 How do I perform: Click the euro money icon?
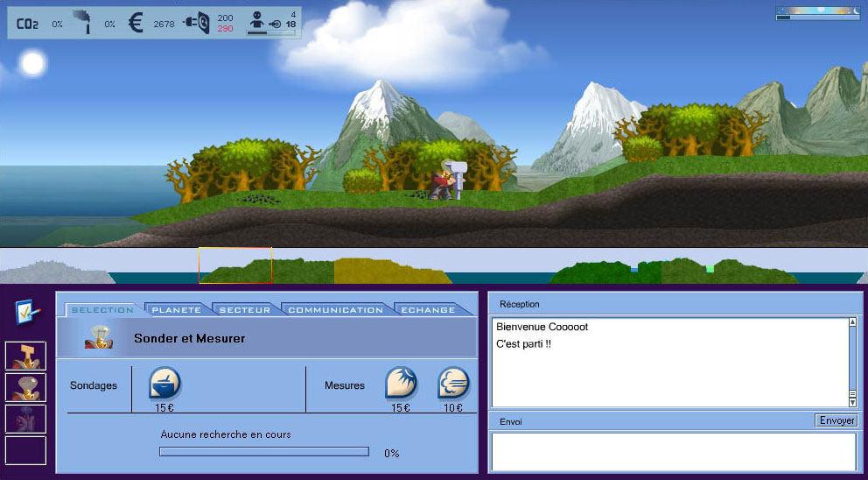click(x=135, y=24)
